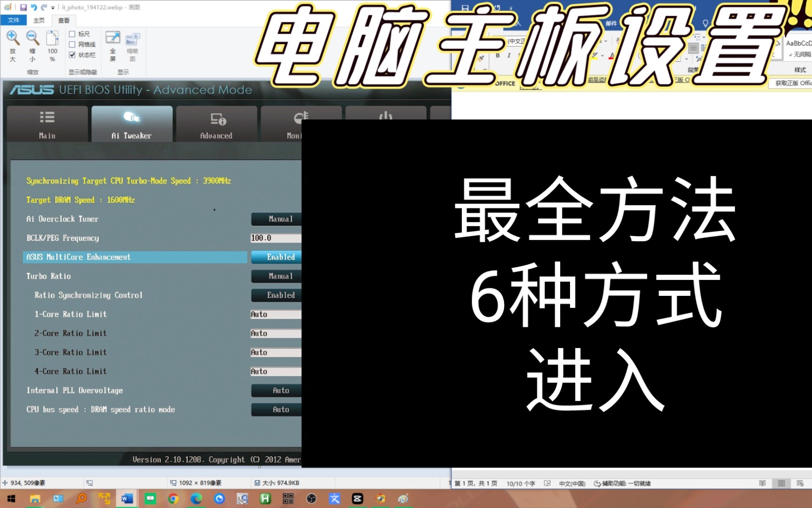Screen dimensions: 812x508
Task: Launch Google Chrome from the taskbar
Action: tap(173, 499)
